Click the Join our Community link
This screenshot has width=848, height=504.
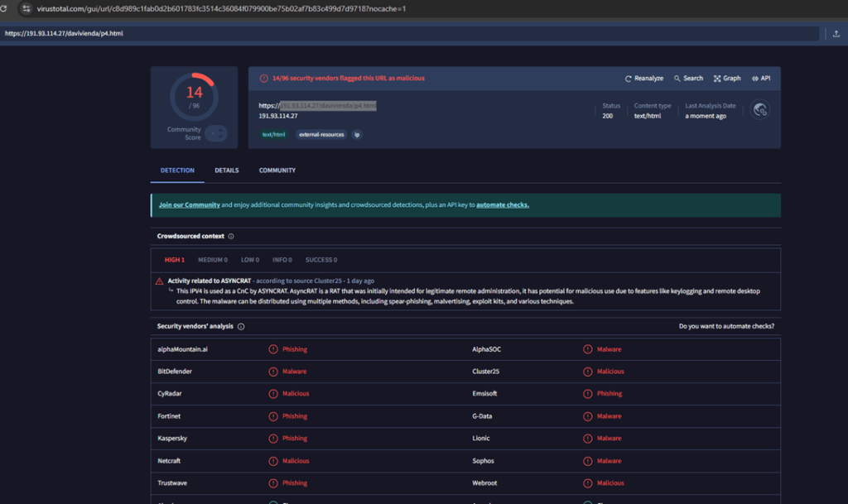189,205
